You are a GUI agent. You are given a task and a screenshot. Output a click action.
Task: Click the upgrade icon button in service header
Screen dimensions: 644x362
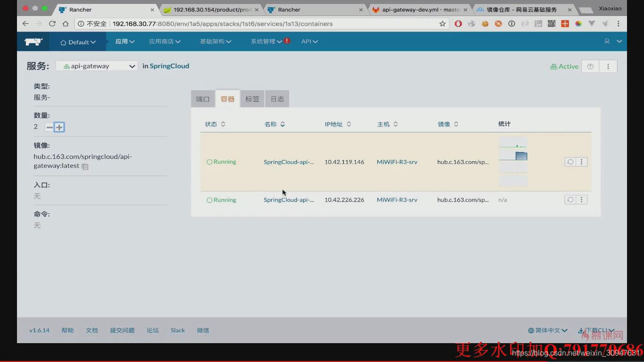click(x=590, y=66)
